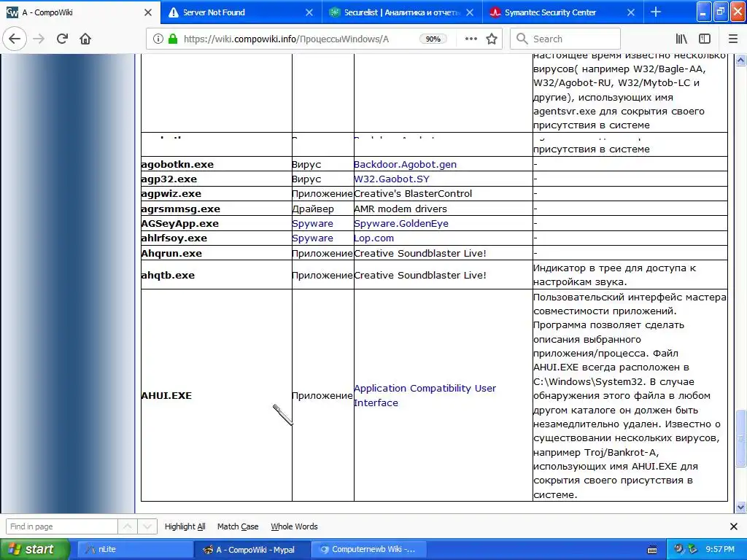Open the Library bookmarks icon
747x560 pixels.
(x=681, y=39)
